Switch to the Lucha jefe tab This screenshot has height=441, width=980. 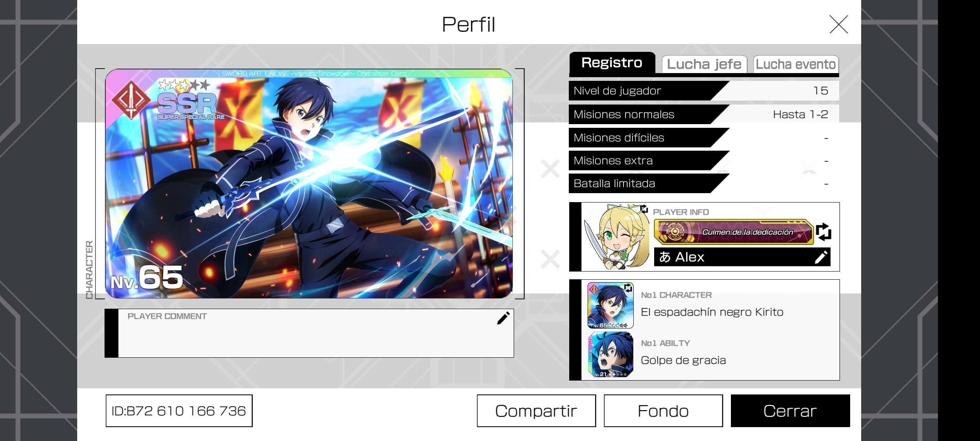[x=704, y=64]
